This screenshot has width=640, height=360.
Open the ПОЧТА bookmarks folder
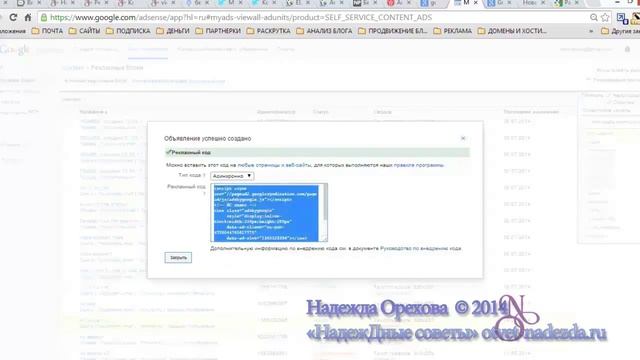47,31
